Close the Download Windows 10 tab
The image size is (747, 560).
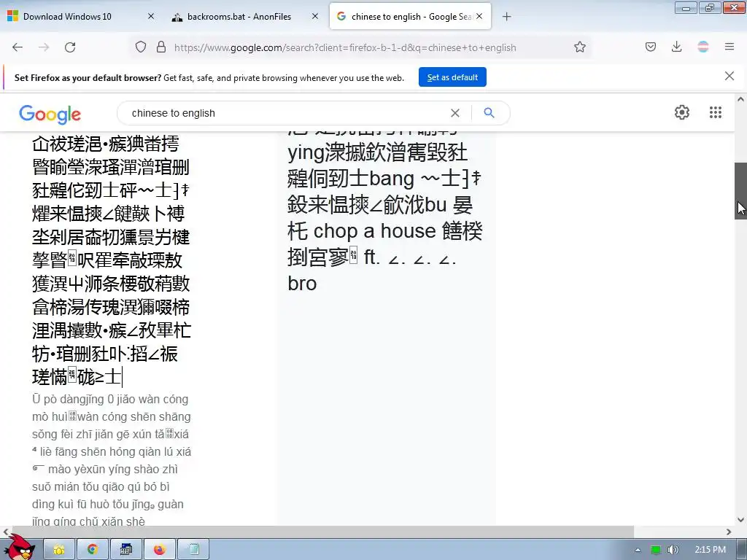150,16
